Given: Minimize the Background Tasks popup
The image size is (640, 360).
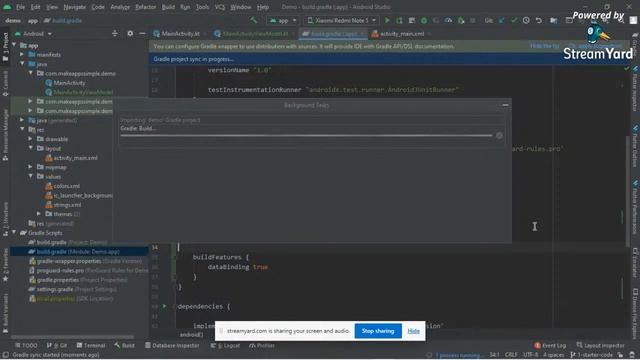Looking at the screenshot, I should tap(505, 105).
